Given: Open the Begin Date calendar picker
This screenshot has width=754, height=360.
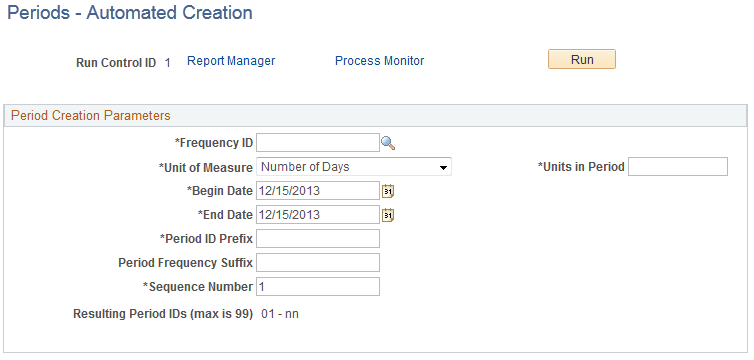Looking at the screenshot, I should tap(388, 191).
